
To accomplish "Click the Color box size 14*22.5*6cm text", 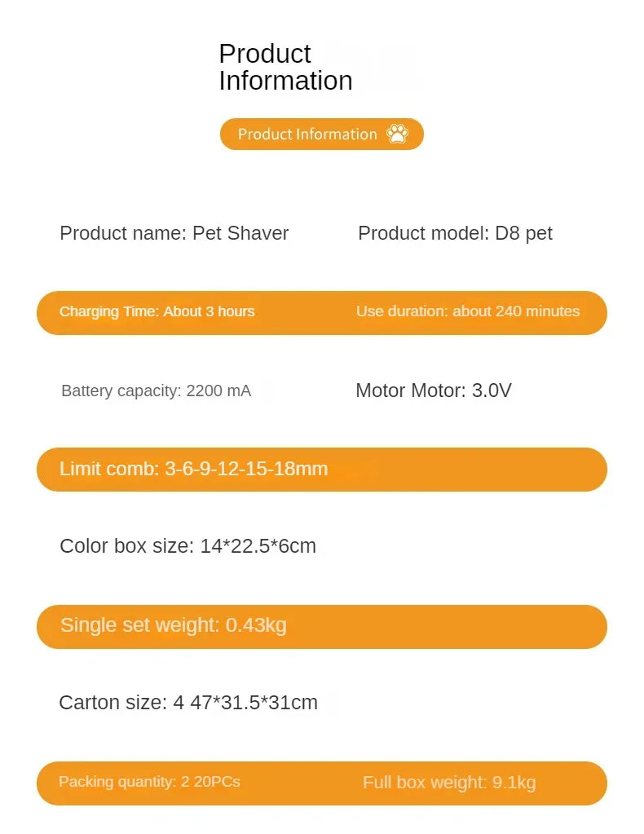I will [x=187, y=546].
